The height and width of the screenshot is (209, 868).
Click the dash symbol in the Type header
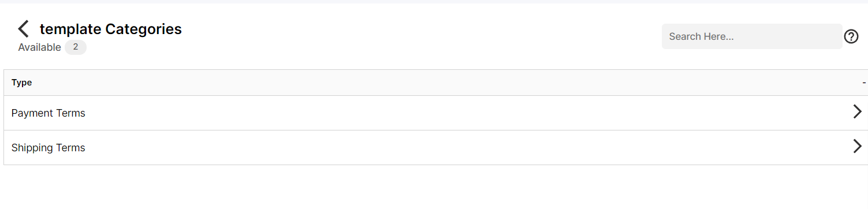[x=864, y=83]
